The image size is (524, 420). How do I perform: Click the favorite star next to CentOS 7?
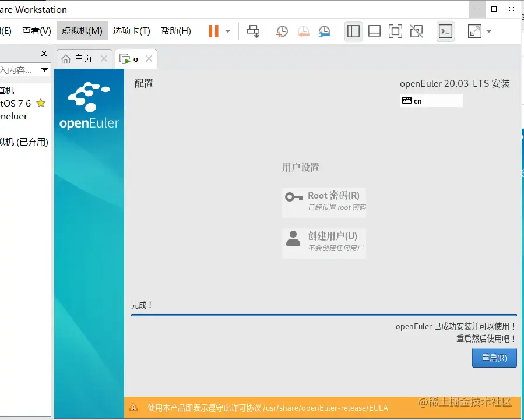(x=41, y=103)
